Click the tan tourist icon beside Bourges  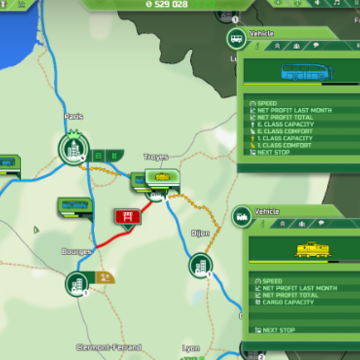[x=105, y=277]
